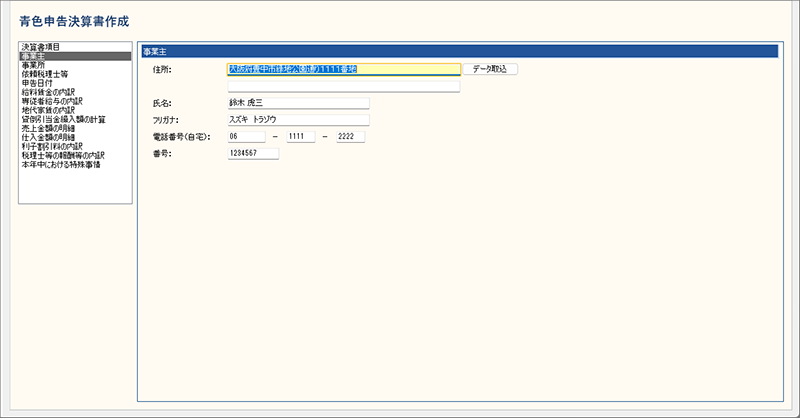800x418 pixels.
Task: Select 専従者給与の内訳 entry
Action: tap(52, 101)
